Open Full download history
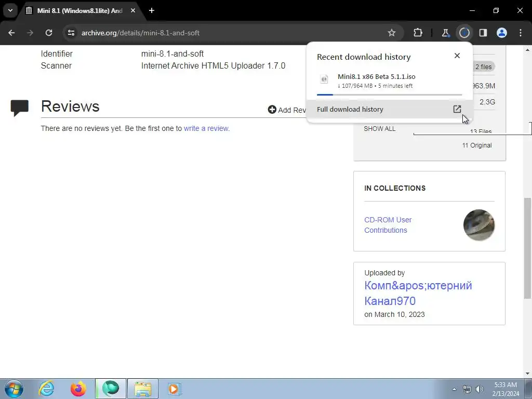The width and height of the screenshot is (532, 399). click(x=389, y=109)
